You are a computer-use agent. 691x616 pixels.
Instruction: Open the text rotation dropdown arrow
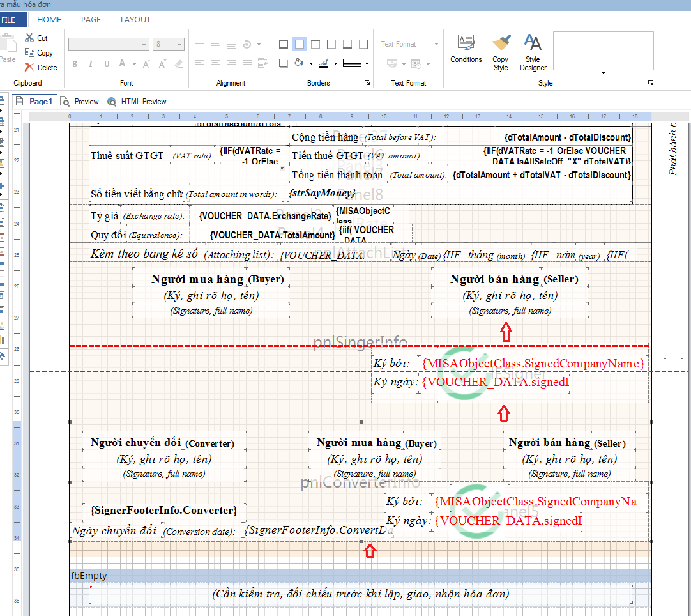pyautogui.click(x=259, y=44)
